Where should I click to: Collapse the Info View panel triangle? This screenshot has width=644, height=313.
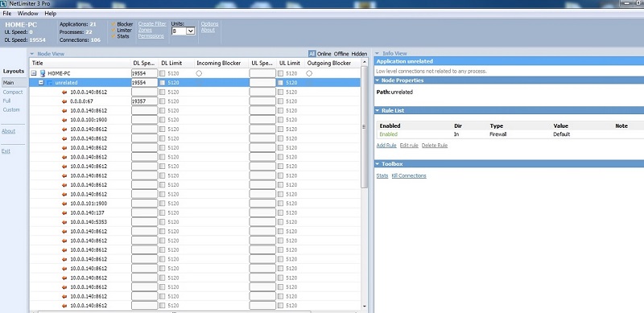[x=377, y=53]
